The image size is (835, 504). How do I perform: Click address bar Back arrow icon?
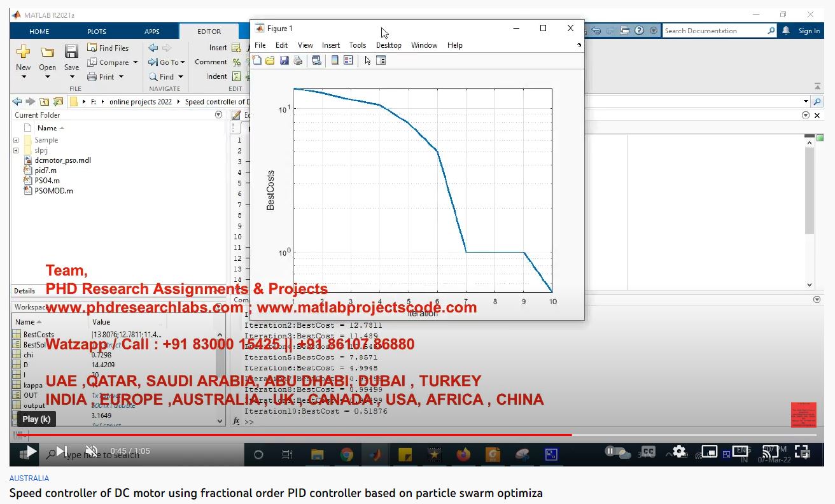point(17,102)
